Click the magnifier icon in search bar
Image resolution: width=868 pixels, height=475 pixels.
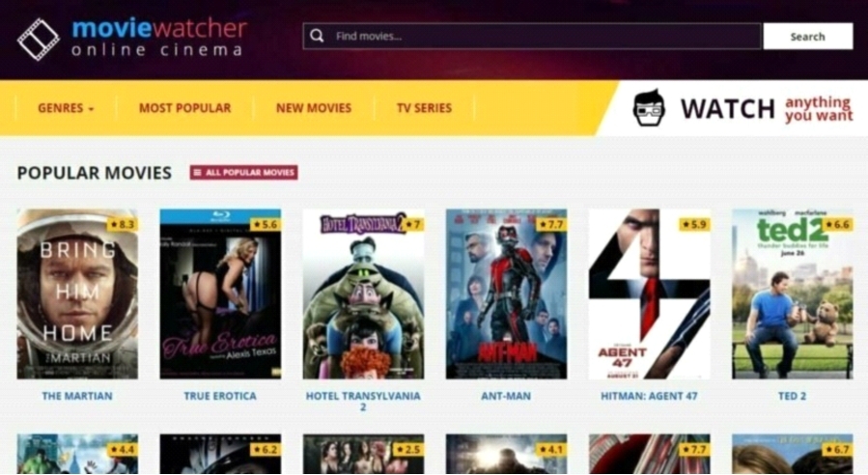point(317,36)
